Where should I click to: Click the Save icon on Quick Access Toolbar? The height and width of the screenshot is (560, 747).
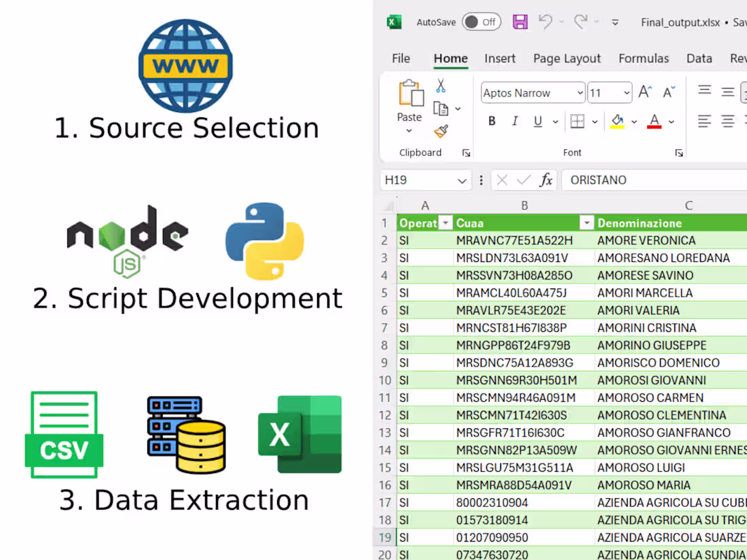520,22
